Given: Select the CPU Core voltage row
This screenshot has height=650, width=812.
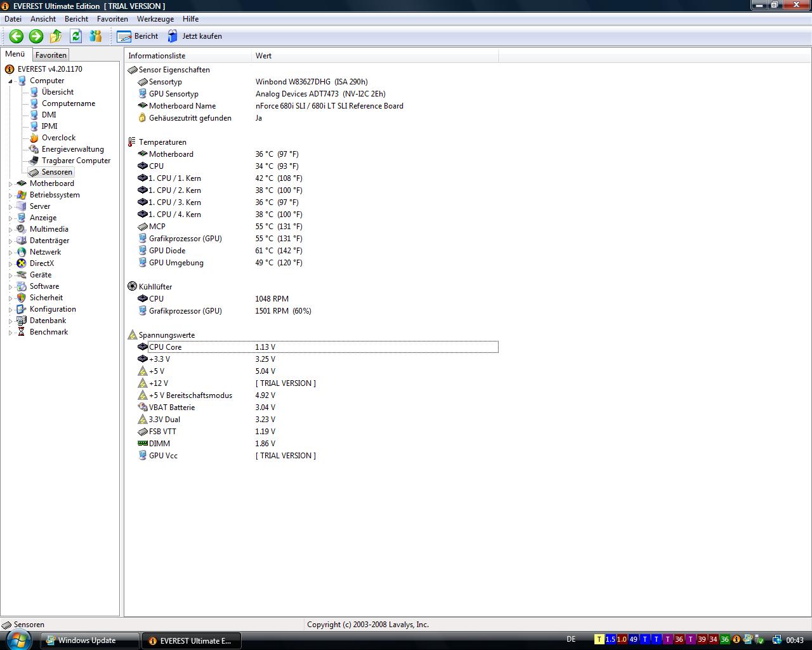Looking at the screenshot, I should 317,347.
